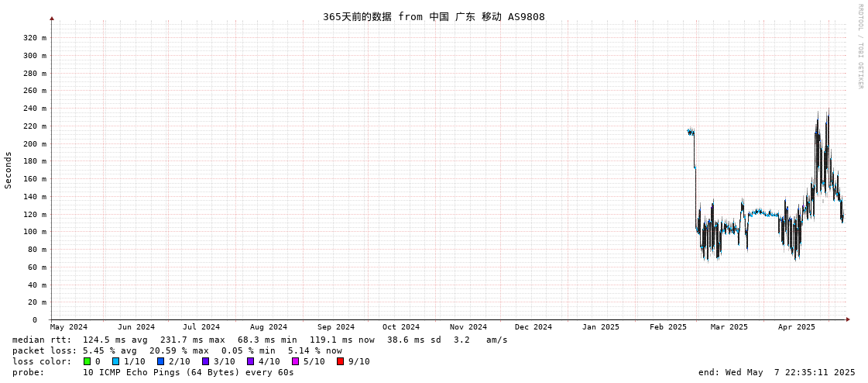
Task: Click the 'Dec 2024' x-axis label
Action: tap(533, 327)
